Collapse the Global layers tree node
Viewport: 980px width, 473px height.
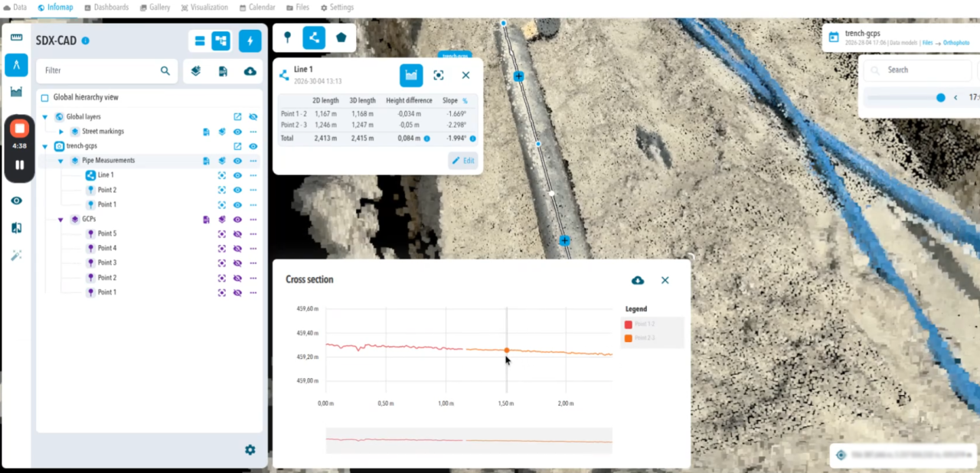44,117
